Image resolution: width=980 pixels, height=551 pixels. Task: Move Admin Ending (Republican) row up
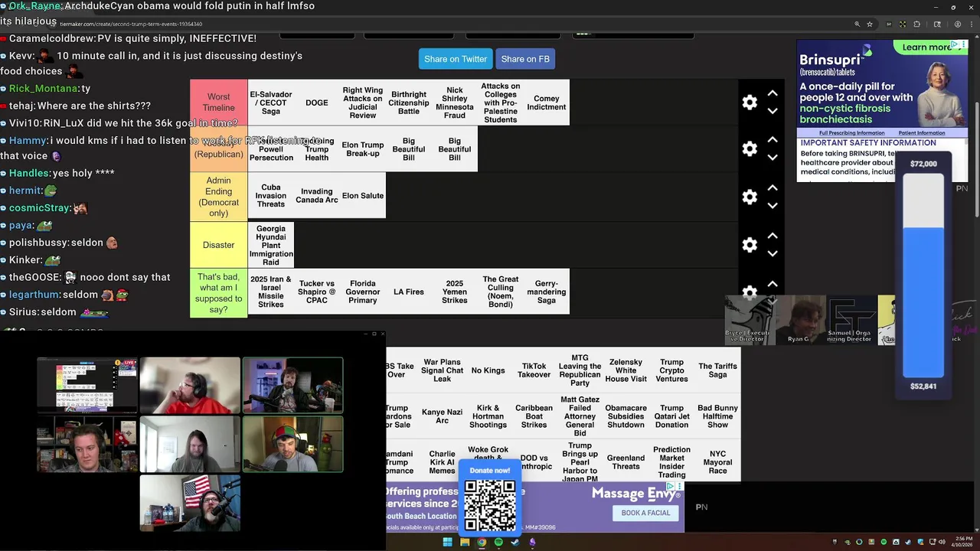[x=773, y=140]
